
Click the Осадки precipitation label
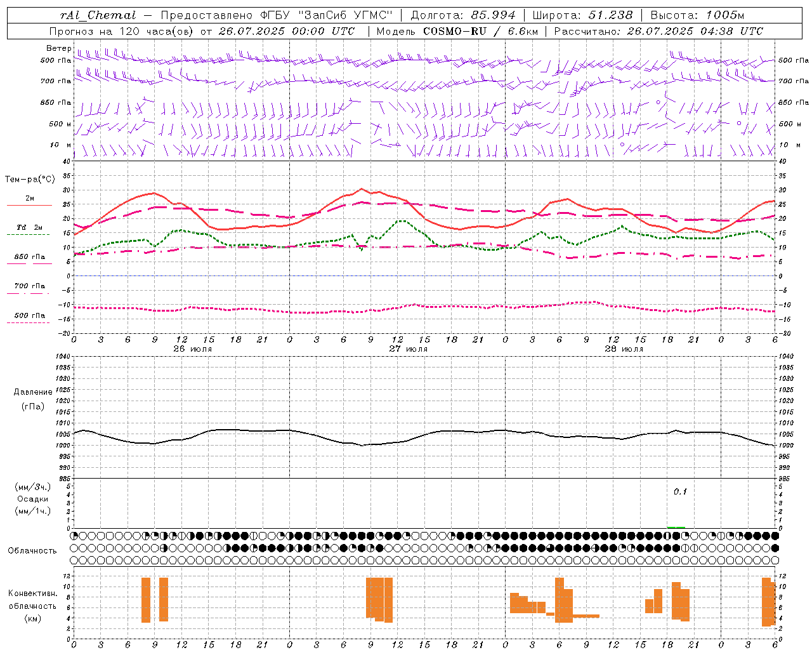click(33, 499)
